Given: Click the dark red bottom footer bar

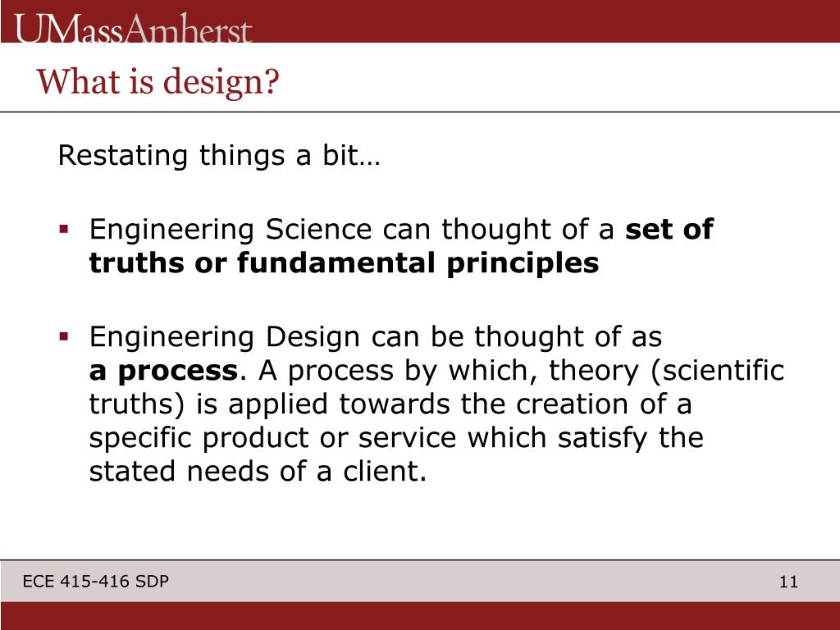Looking at the screenshot, I should 420,615.
